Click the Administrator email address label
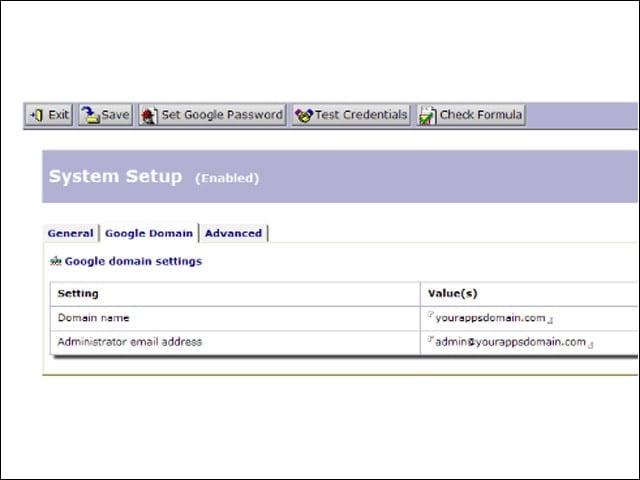 [130, 342]
